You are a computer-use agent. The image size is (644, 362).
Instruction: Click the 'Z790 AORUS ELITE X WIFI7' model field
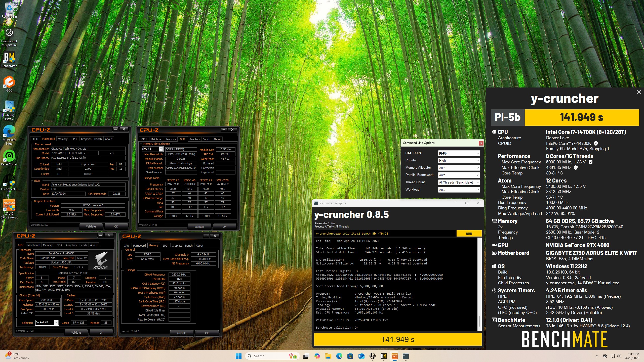74,153
